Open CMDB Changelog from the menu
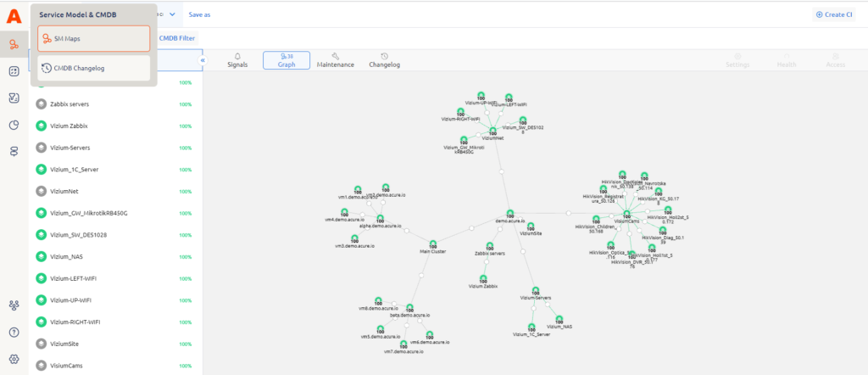868x375 pixels. coord(93,68)
